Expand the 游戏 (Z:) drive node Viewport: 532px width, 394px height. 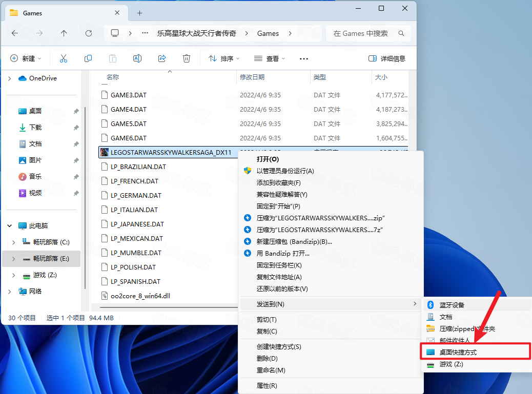click(x=13, y=275)
